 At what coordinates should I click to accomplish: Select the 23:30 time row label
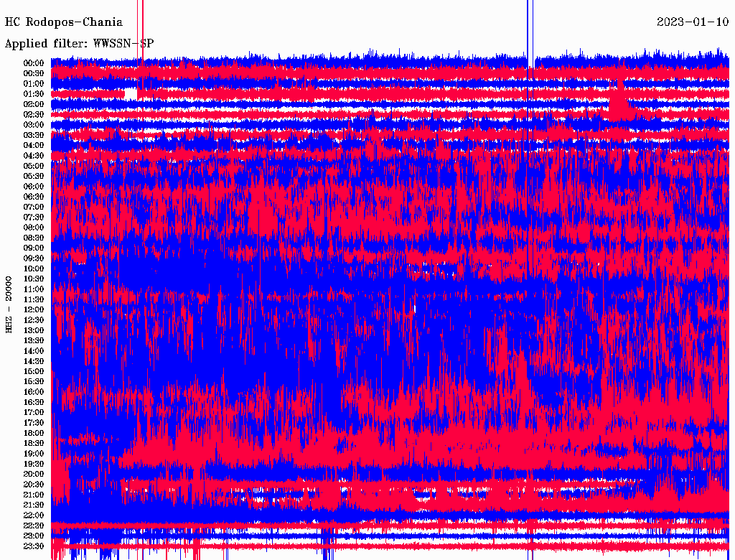tap(34, 546)
